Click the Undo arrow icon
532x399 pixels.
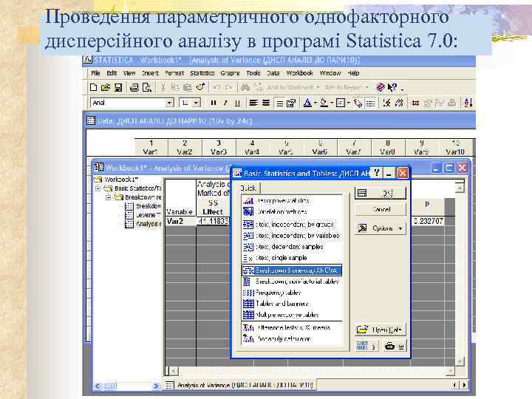(216, 87)
